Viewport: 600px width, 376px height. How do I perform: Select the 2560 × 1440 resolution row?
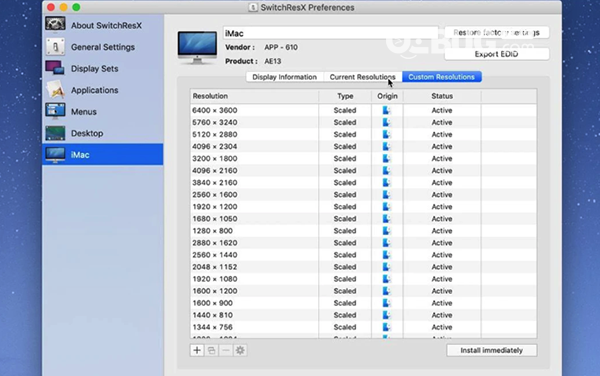[x=364, y=255]
